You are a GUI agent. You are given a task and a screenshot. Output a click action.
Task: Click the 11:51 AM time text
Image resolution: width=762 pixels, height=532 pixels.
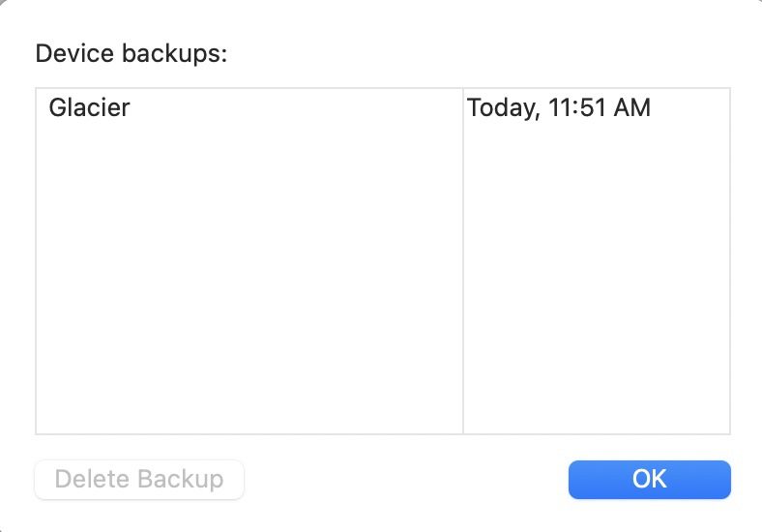click(x=600, y=107)
